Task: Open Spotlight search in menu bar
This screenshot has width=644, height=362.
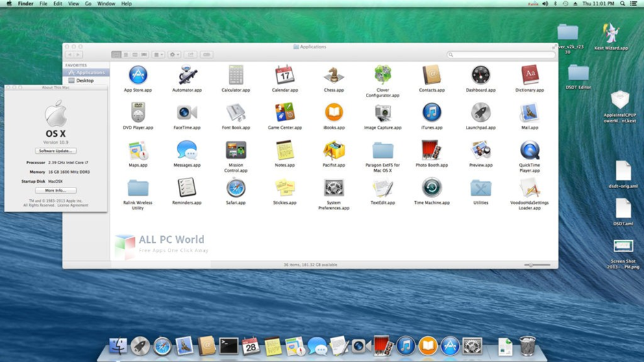Action: [x=623, y=3]
